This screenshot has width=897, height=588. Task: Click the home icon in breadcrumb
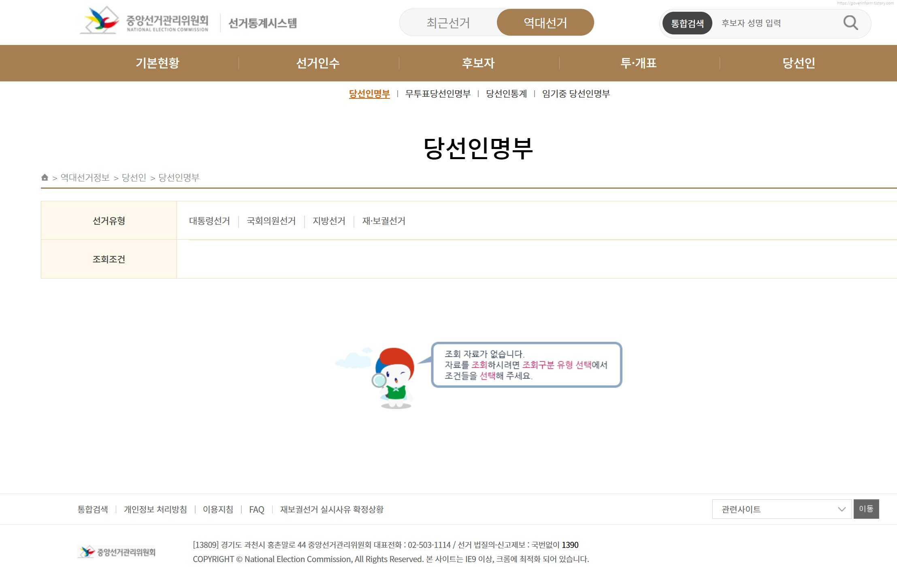point(45,177)
